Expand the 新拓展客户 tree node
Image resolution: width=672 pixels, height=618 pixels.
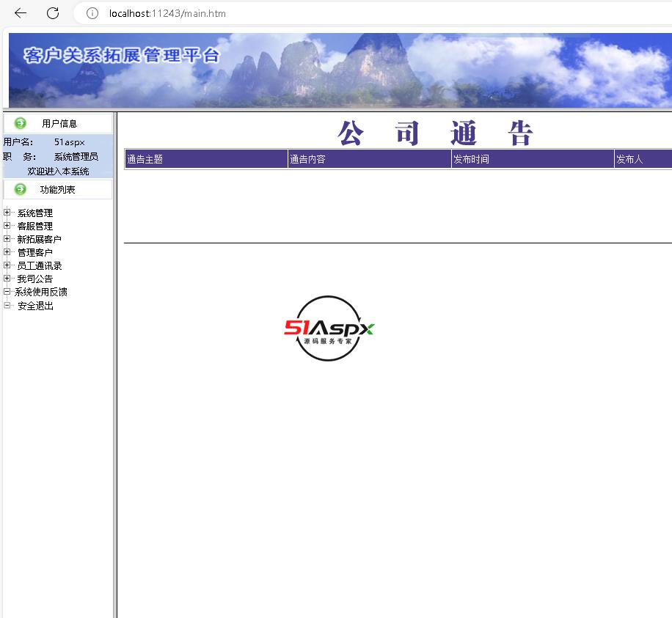click(7, 238)
